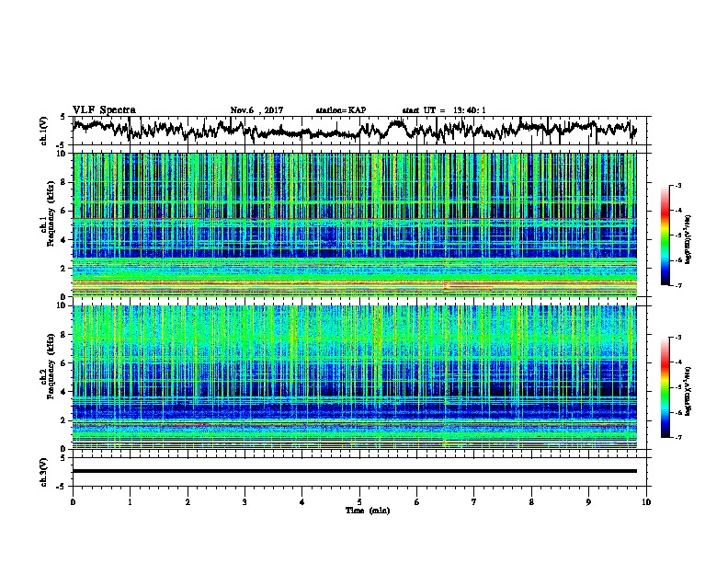Click the "-3" tick on ch.2 color bar
Screen dimensions: 728x563
click(677, 338)
